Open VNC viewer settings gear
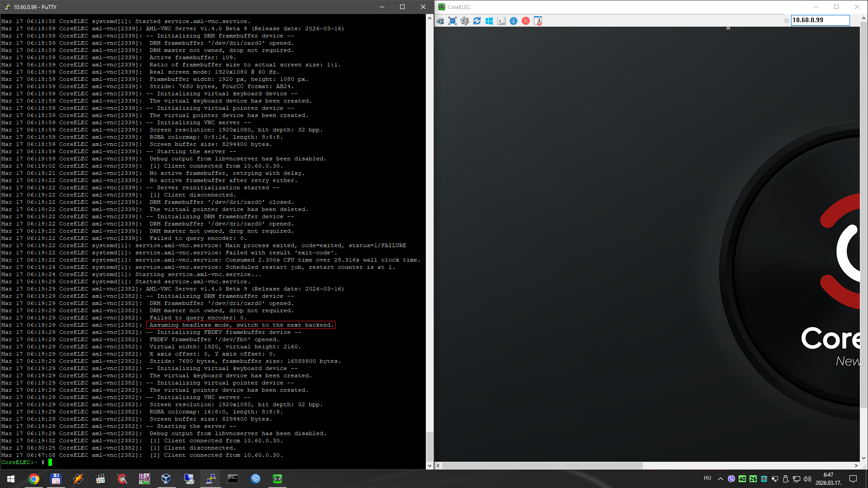Screen dimensions: 868x488 coord(465,21)
